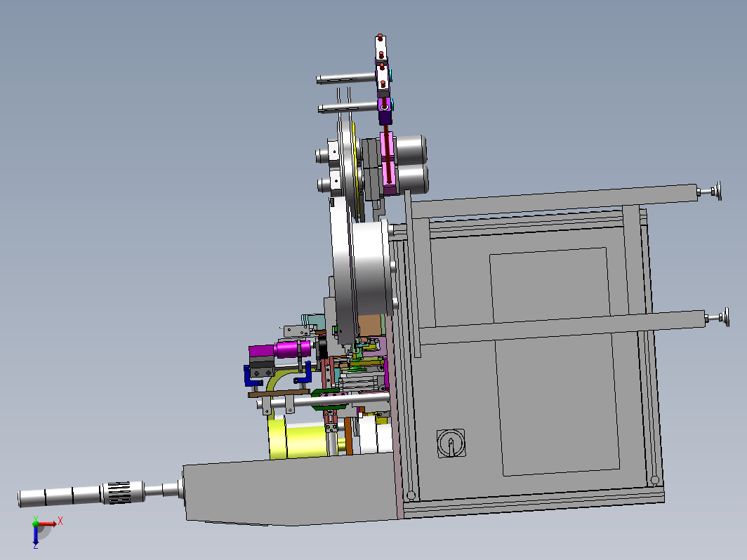Image resolution: width=747 pixels, height=560 pixels.
Task: Click the blue Z axis of the orientation triad
Action: (35, 536)
